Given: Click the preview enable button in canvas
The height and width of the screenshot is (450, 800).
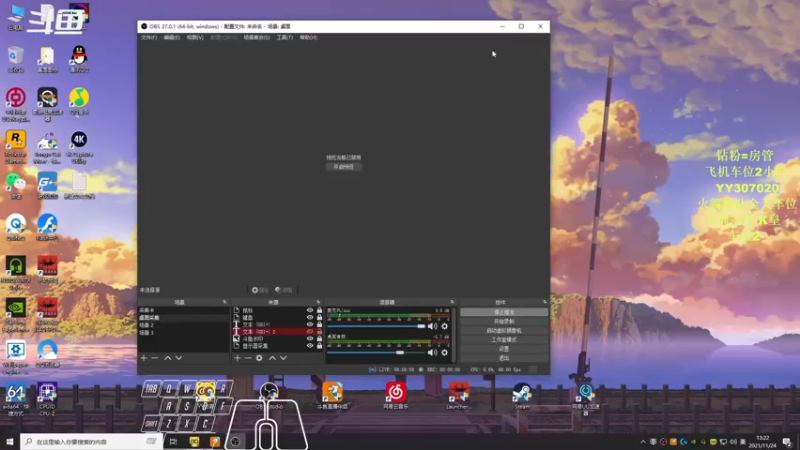Looking at the screenshot, I should coord(344,167).
